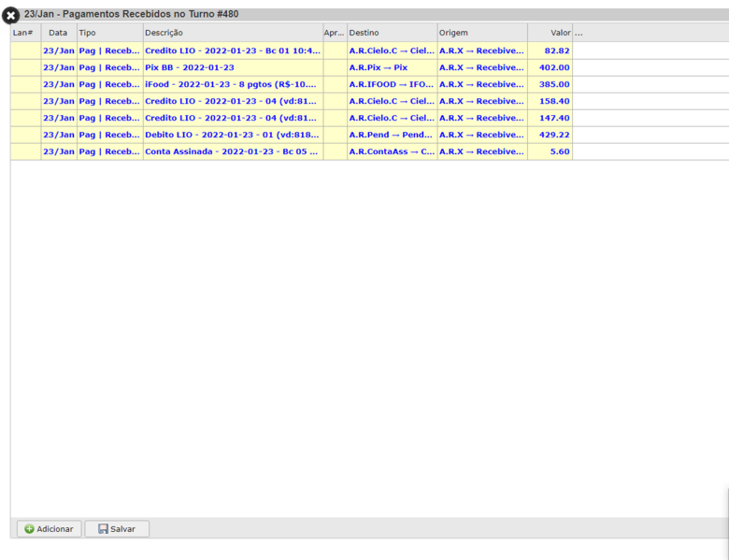Click the value 5.60
Screen dimensions: 729x560
tap(550, 151)
